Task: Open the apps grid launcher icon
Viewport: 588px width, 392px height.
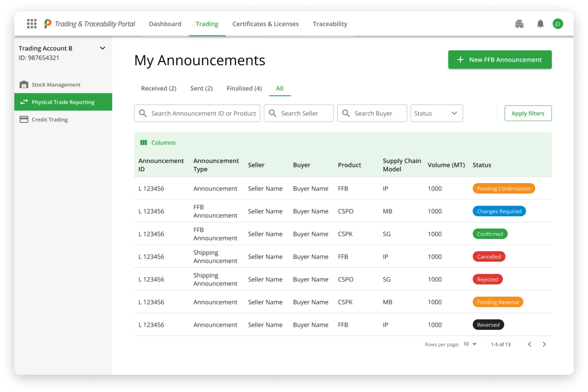Action: pos(32,24)
